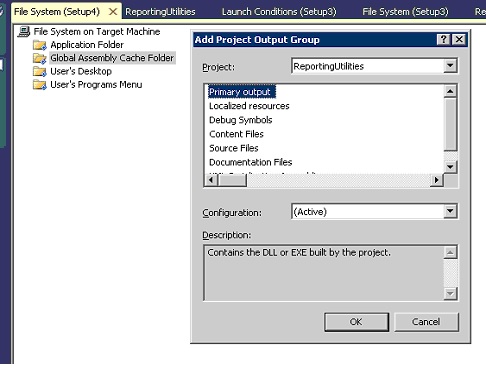Click the Description box scroll up arrow
The image size is (486, 380).
450,253
